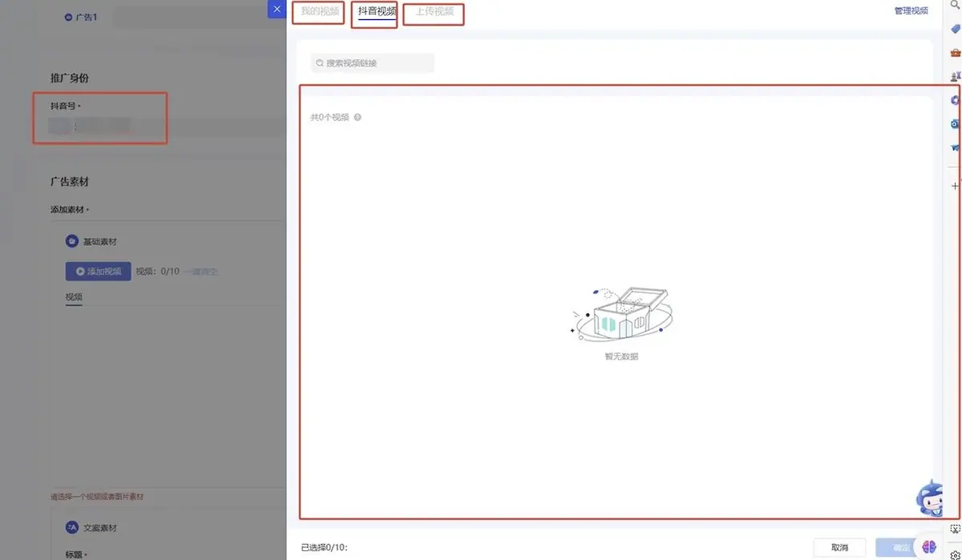Click the 暂无数据 empty state text
This screenshot has height=560, width=962.
click(x=621, y=357)
